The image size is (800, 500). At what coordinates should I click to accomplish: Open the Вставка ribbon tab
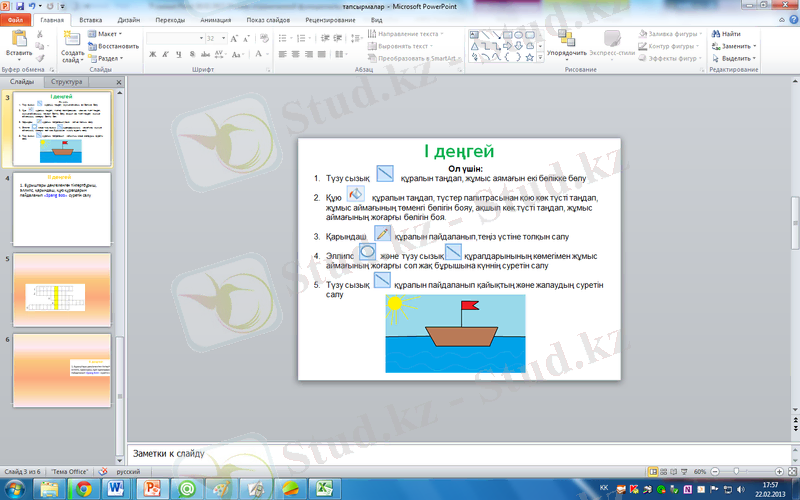(x=90, y=19)
